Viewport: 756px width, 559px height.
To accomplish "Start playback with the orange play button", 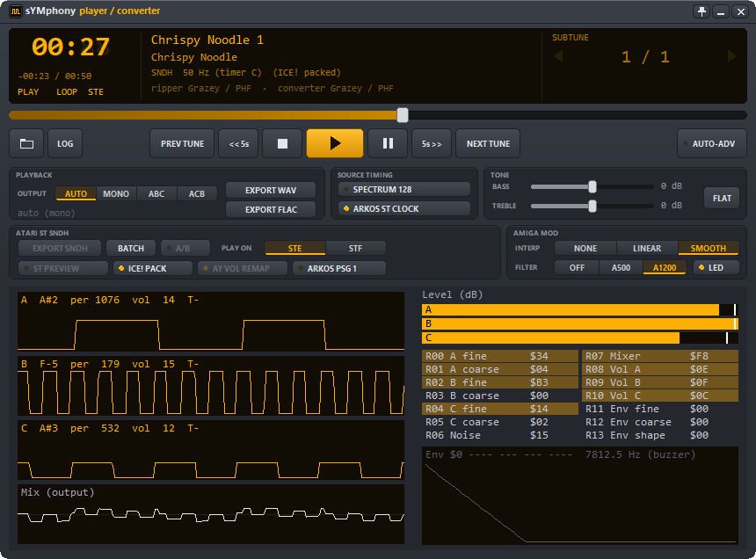I will click(x=335, y=143).
